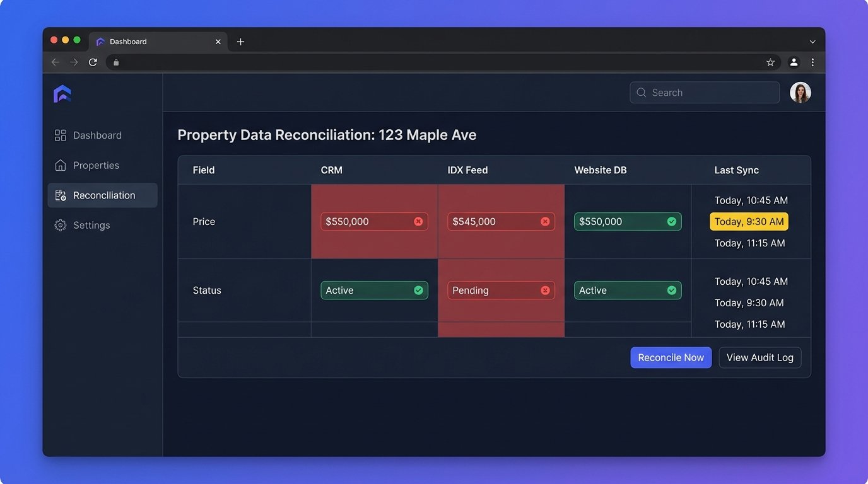Open the browser tab list chevron
Viewport: 868px width, 484px height.
(x=812, y=42)
